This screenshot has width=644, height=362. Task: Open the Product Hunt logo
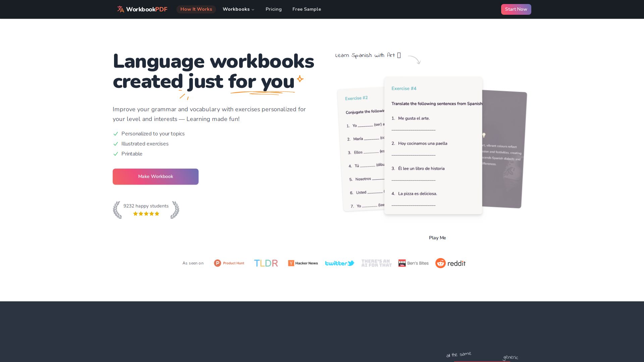click(229, 263)
